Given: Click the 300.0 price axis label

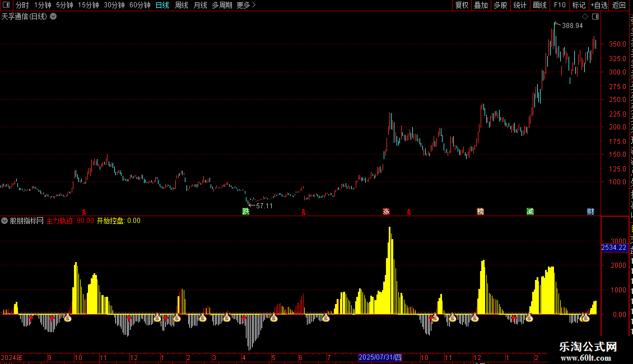Looking at the screenshot, I should 618,72.
